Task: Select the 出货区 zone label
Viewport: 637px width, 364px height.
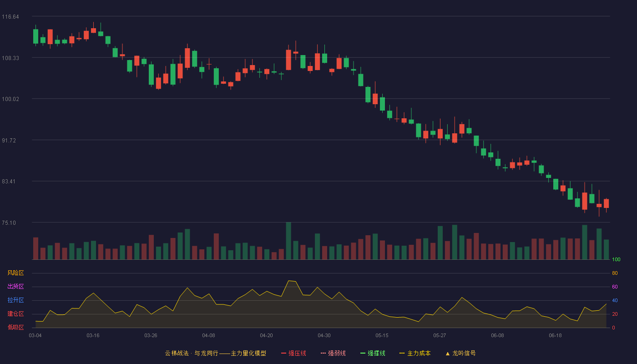Action: [x=15, y=287]
